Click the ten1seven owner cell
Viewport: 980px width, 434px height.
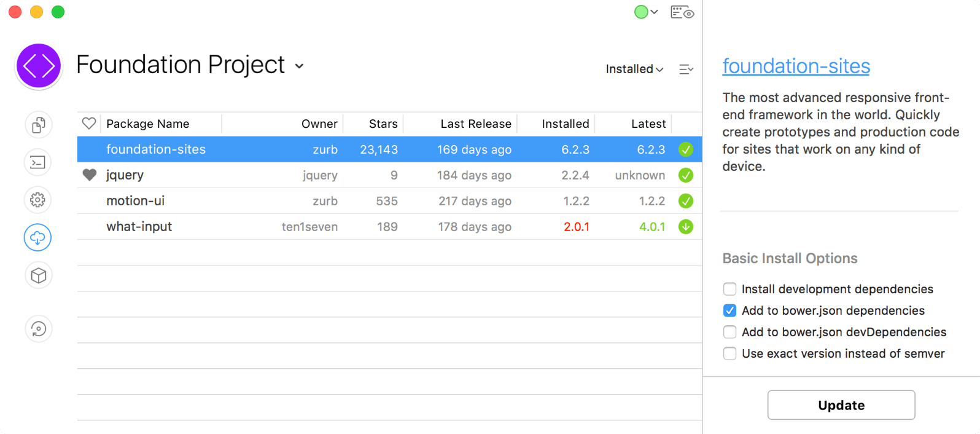[x=309, y=227]
